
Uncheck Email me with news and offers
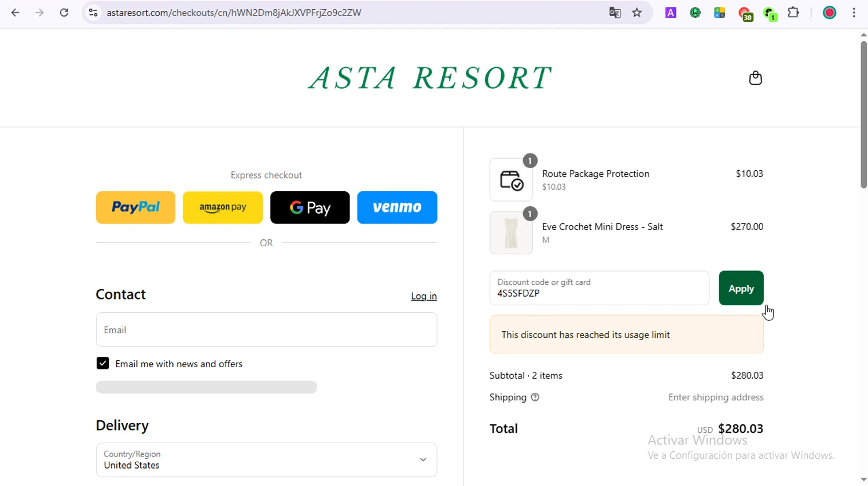point(102,363)
